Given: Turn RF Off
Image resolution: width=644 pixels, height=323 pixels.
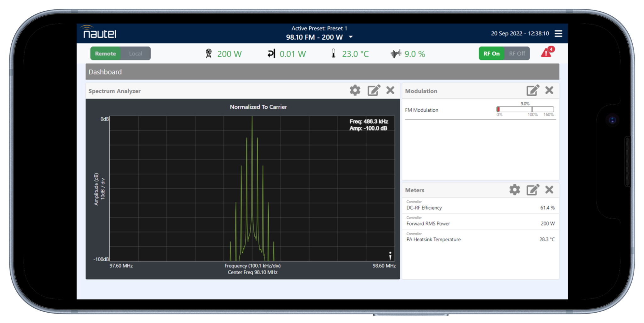Looking at the screenshot, I should tap(517, 54).
